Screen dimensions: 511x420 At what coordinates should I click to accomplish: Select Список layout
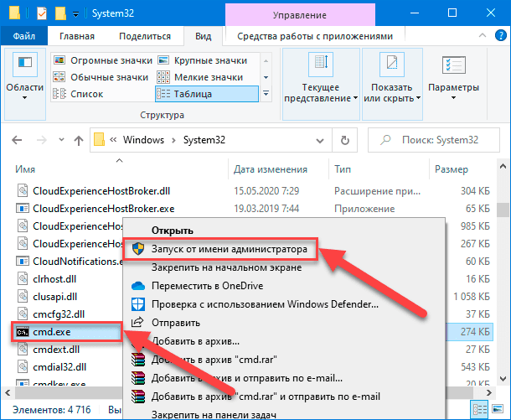[78, 94]
